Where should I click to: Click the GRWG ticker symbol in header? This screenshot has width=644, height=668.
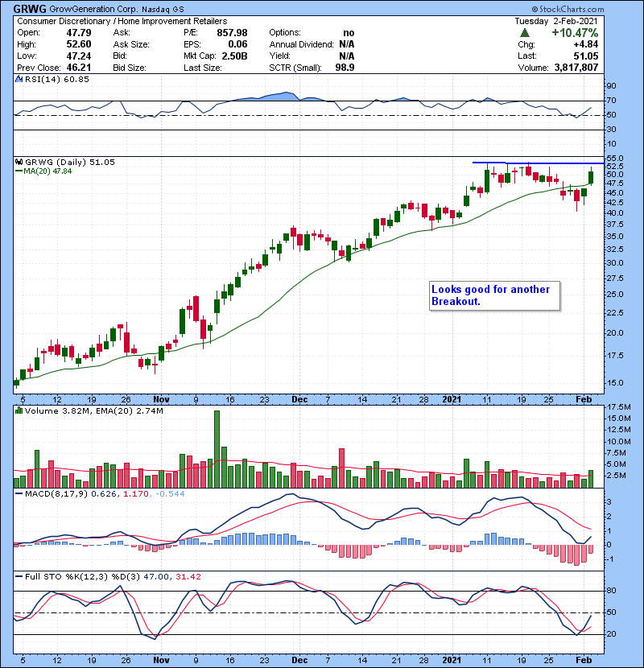point(30,9)
